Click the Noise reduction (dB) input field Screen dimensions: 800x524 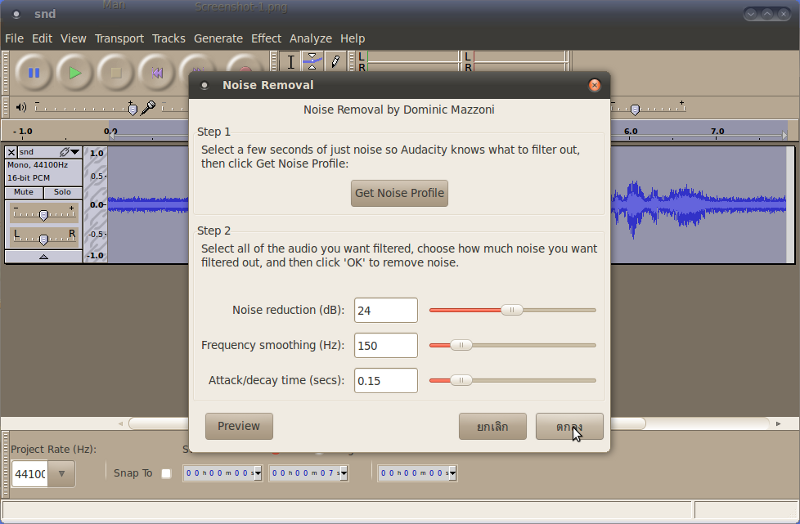point(386,310)
